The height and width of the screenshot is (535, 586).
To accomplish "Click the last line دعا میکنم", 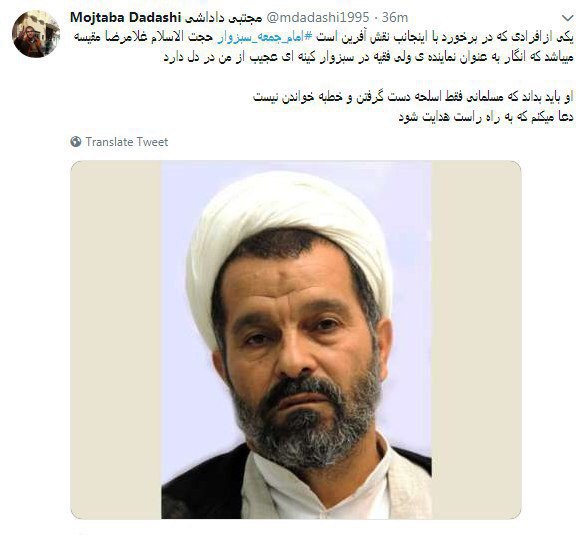I will pyautogui.click(x=486, y=117).
